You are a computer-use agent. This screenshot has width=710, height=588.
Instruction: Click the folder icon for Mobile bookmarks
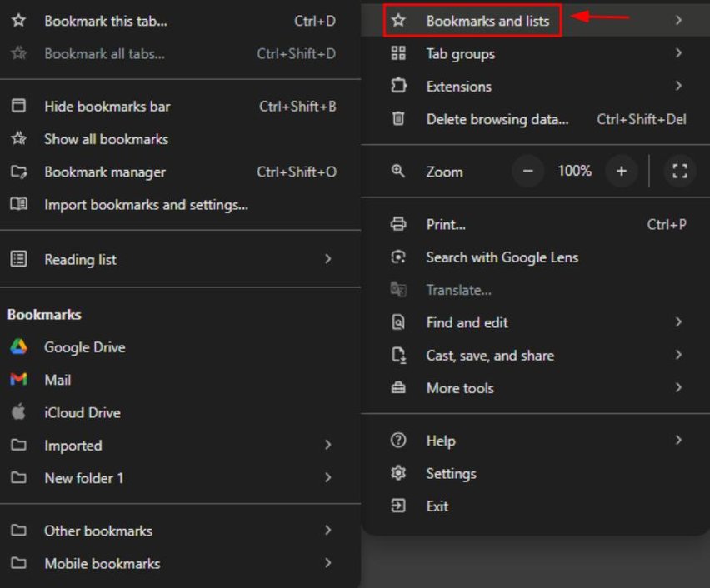coord(18,563)
